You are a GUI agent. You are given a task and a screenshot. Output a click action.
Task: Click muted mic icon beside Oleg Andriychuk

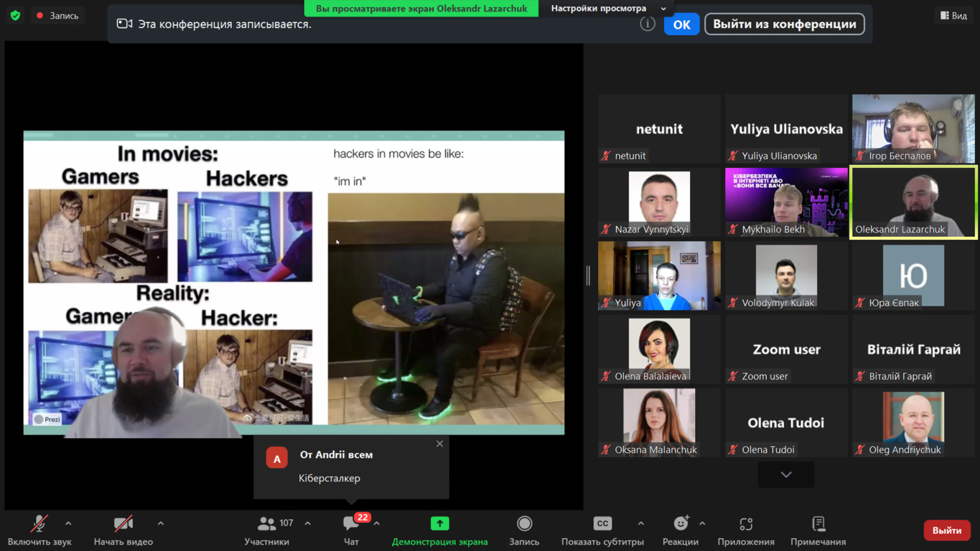tap(861, 450)
